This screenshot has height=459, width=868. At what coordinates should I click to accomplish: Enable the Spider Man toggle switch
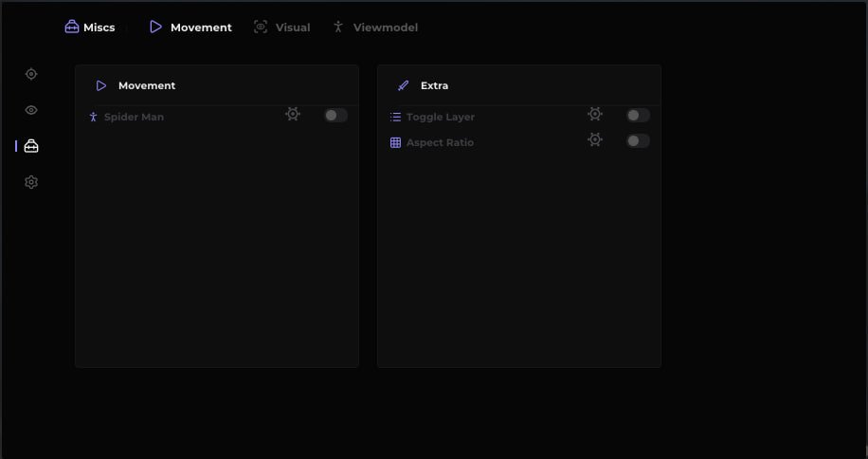336,115
